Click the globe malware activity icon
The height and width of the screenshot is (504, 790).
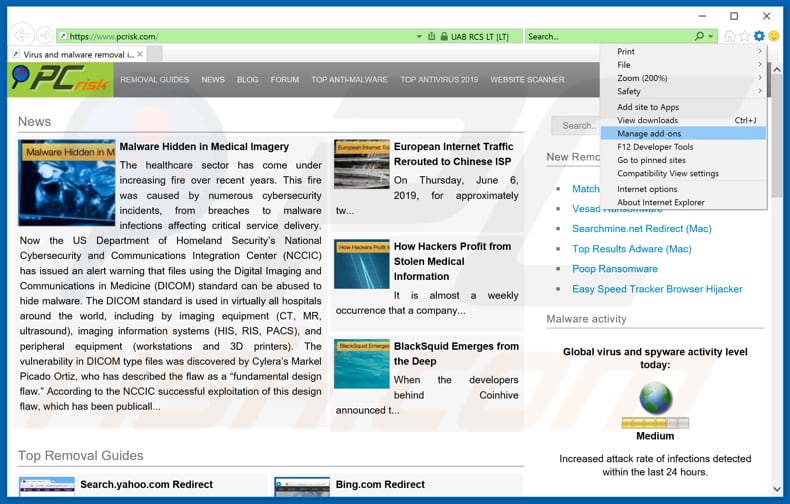coord(655,398)
